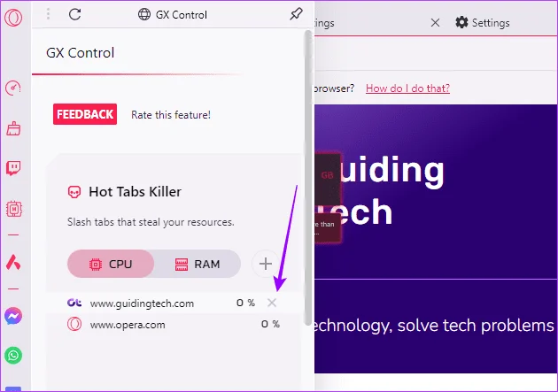Open 'How do I do that?' link
Image resolution: width=558 pixels, height=392 pixels.
(x=407, y=88)
